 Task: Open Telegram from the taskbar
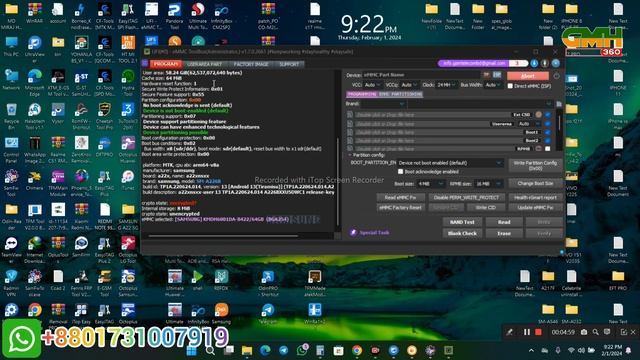click(283, 351)
